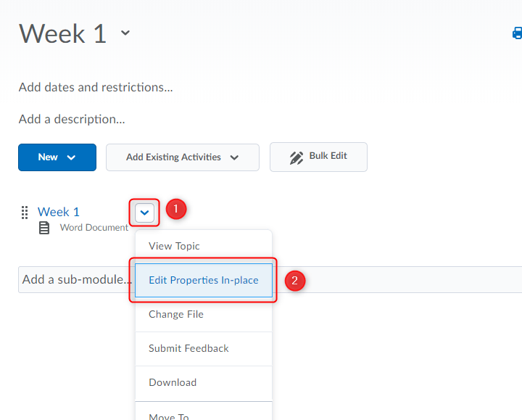Click the large Week 1 module heading
The width and height of the screenshot is (522, 420).
(x=63, y=33)
